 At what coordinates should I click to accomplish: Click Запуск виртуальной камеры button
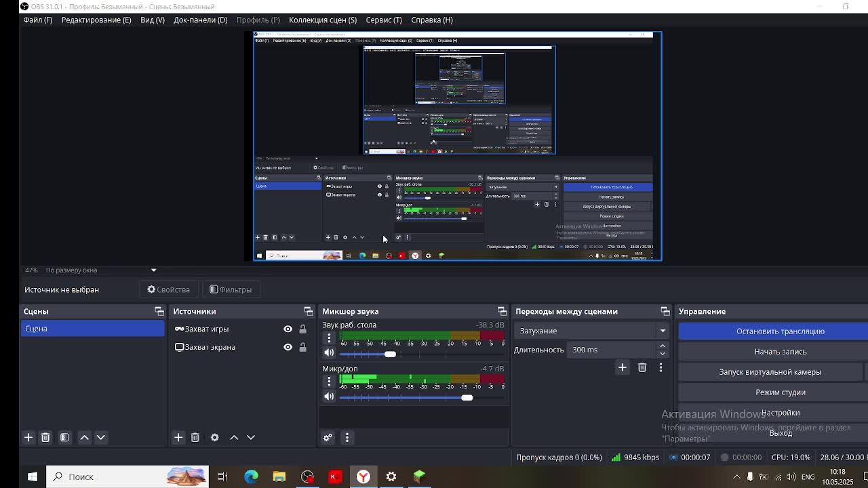770,371
